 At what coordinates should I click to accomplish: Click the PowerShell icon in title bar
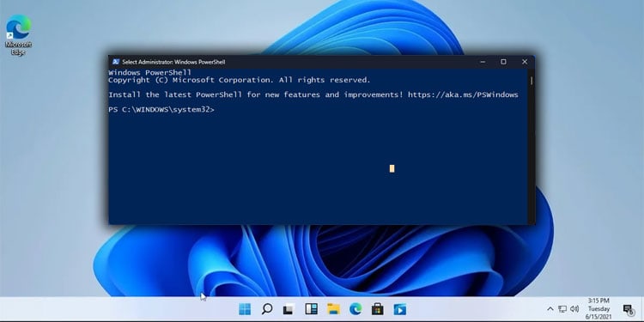coord(116,62)
